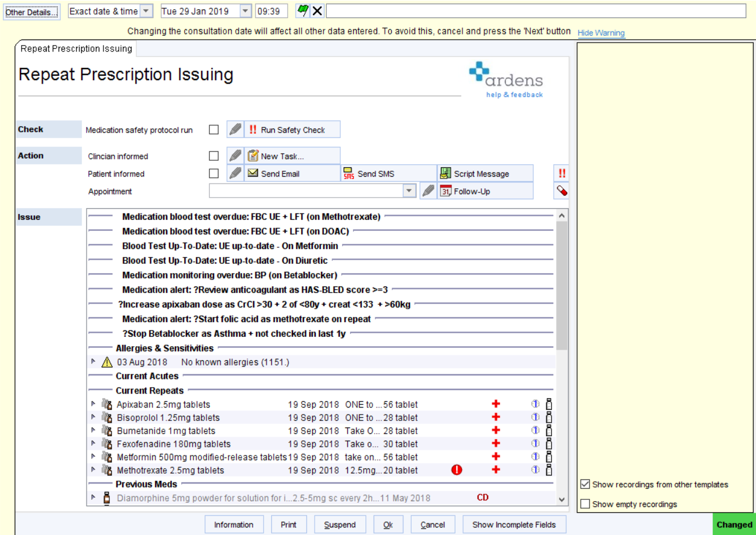756x535 pixels.
Task: Switch to the Repeat Prescription Issuing tab
Action: point(75,49)
